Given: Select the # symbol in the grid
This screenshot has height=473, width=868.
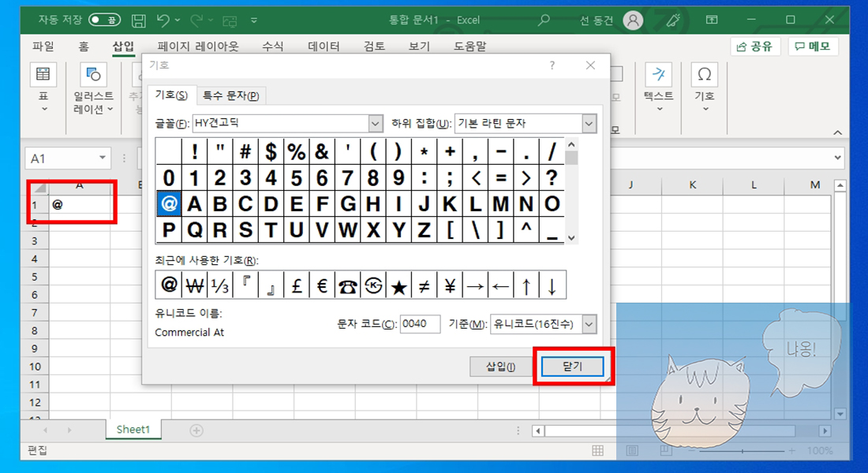Looking at the screenshot, I should coord(245,151).
